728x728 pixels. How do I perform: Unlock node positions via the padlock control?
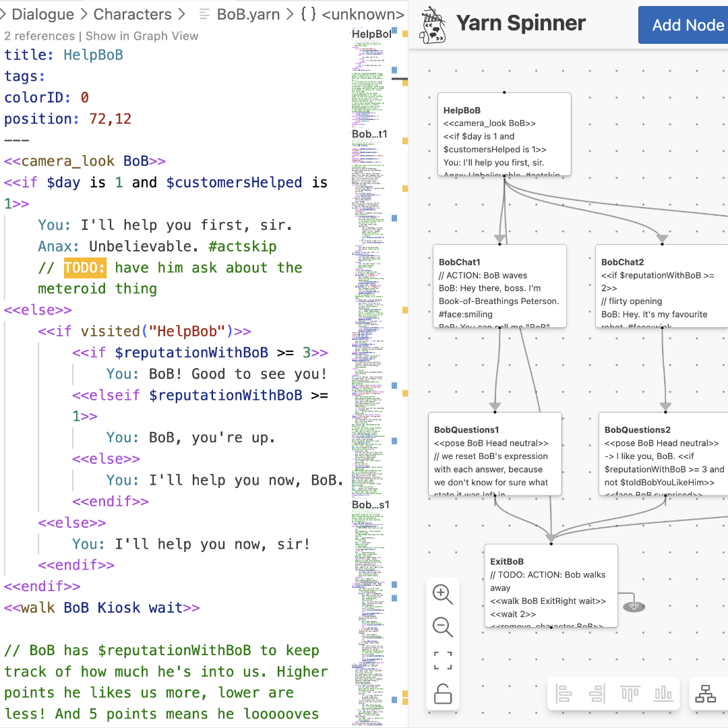(443, 693)
